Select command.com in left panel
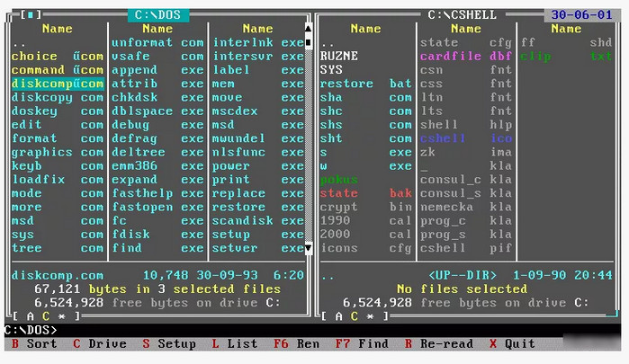Viewport: 629px width, 364px height. [58, 70]
